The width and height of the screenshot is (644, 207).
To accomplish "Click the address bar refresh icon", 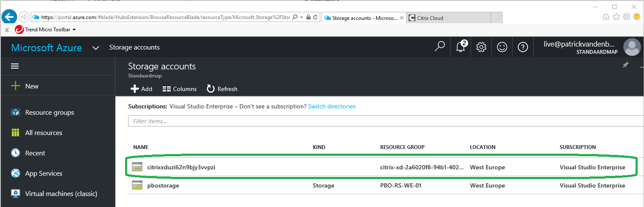I will [x=316, y=17].
